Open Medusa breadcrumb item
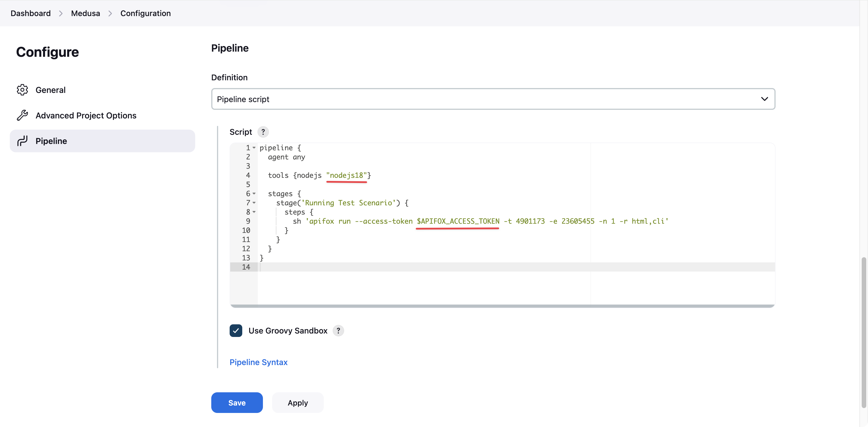The width and height of the screenshot is (868, 427). 86,13
